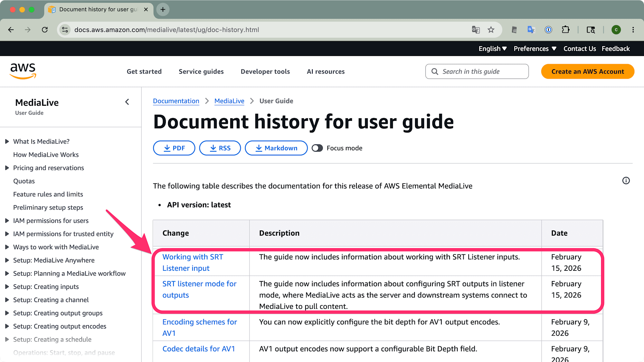Open the side panel search icon in toolbar
Image resolution: width=644 pixels, height=362 pixels.
coord(591,30)
